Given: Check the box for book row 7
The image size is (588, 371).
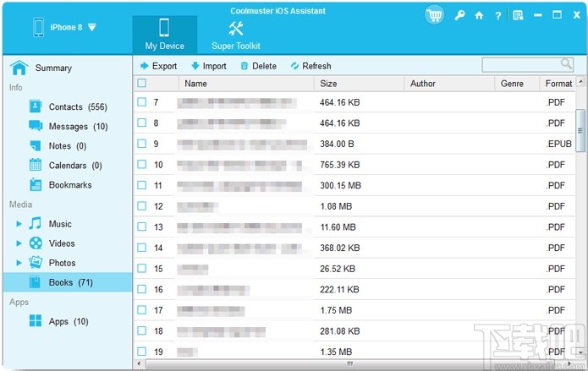Looking at the screenshot, I should click(x=142, y=102).
